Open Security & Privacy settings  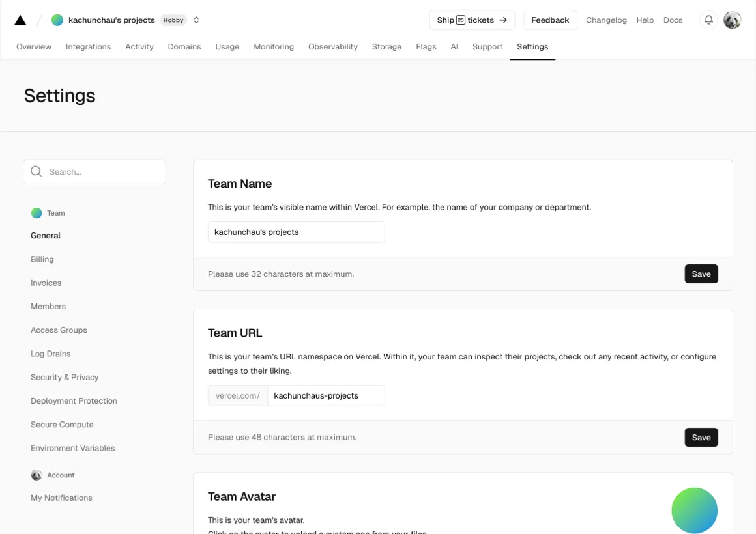click(x=65, y=377)
